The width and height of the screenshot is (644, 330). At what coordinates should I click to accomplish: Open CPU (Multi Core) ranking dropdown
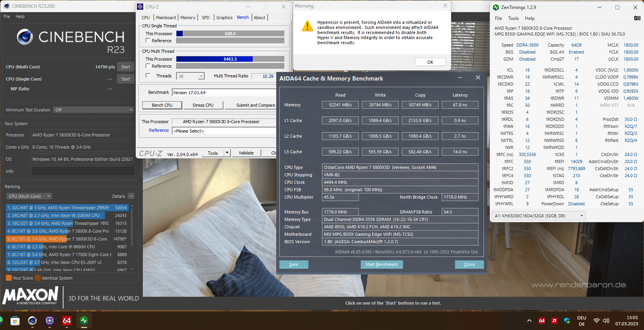[29, 196]
